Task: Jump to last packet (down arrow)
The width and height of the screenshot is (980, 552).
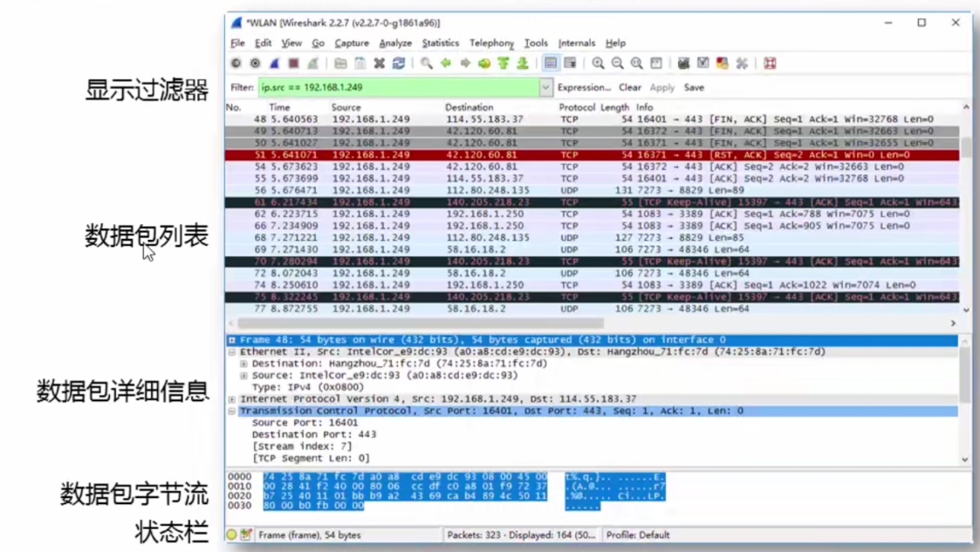Action: [523, 63]
